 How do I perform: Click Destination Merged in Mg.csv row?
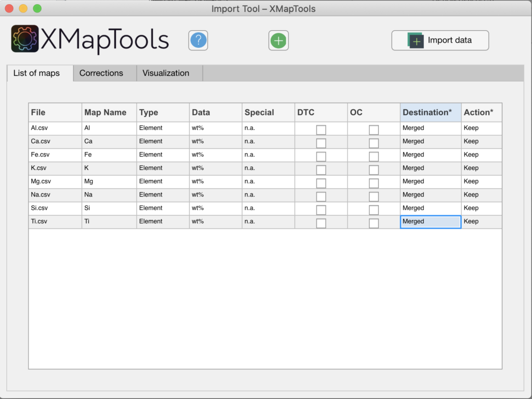click(x=431, y=181)
